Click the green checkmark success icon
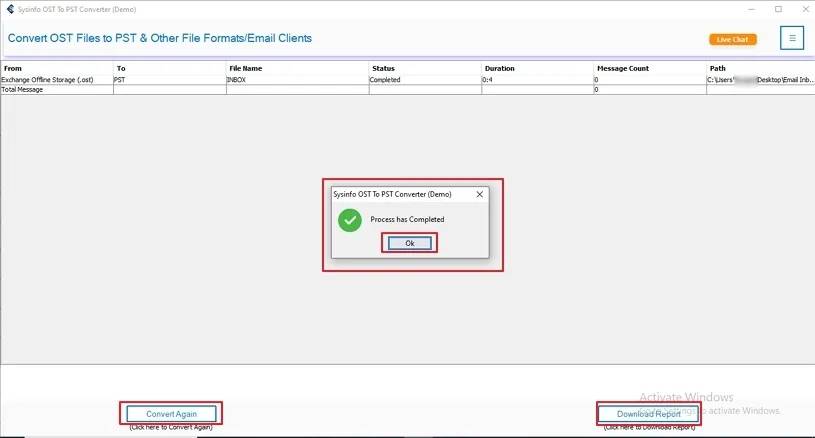The image size is (815, 438). pos(350,220)
